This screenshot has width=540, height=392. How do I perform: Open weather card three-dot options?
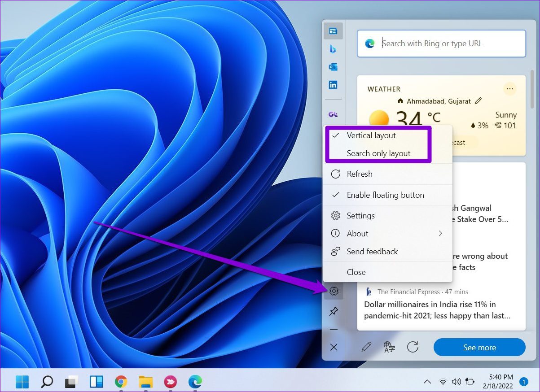click(509, 89)
